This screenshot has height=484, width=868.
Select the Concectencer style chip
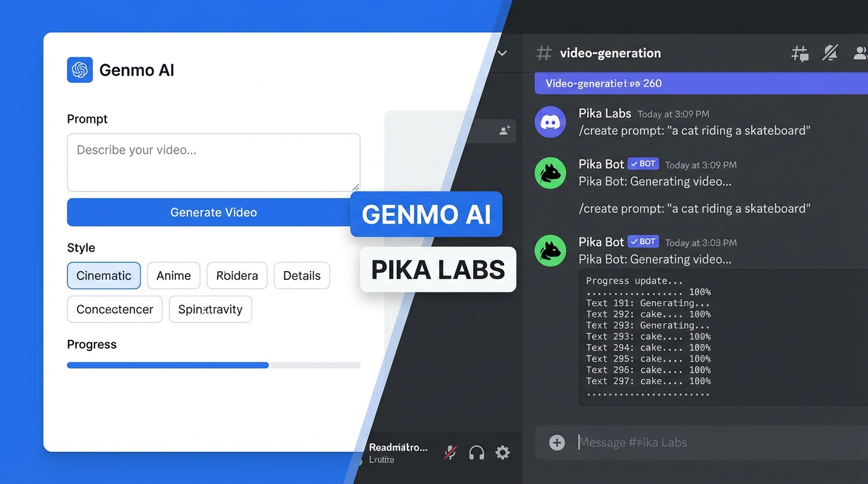115,309
